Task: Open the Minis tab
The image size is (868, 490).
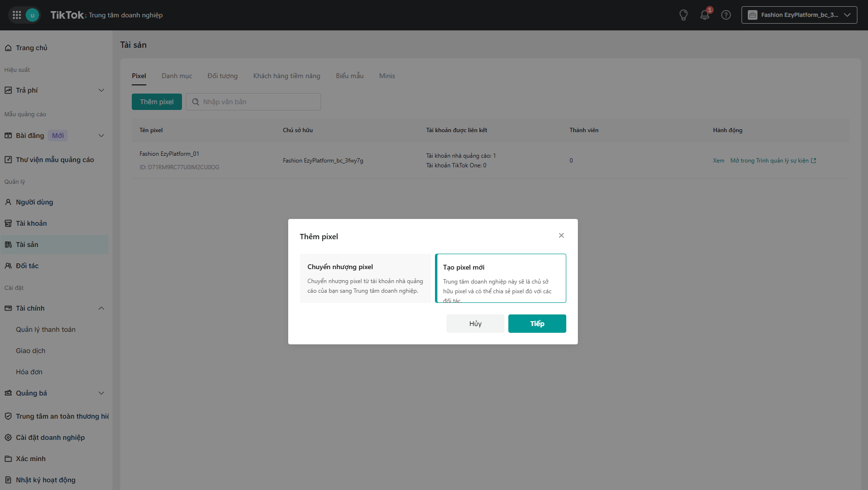Action: [387, 76]
